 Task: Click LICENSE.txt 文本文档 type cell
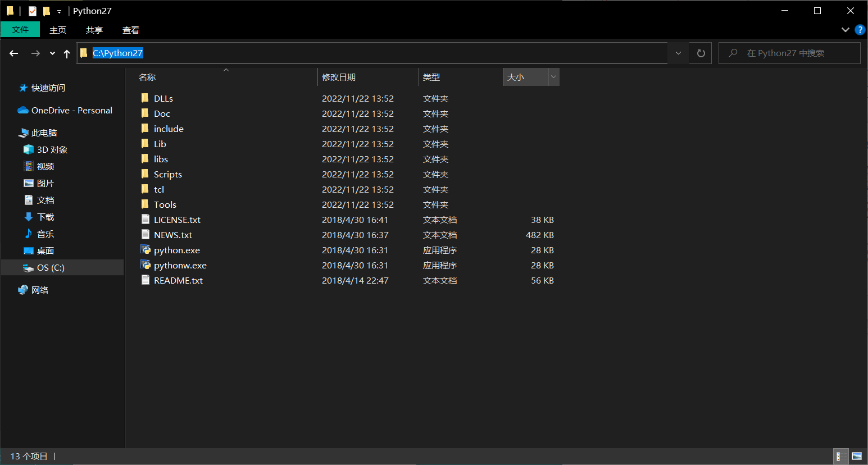[x=440, y=220]
